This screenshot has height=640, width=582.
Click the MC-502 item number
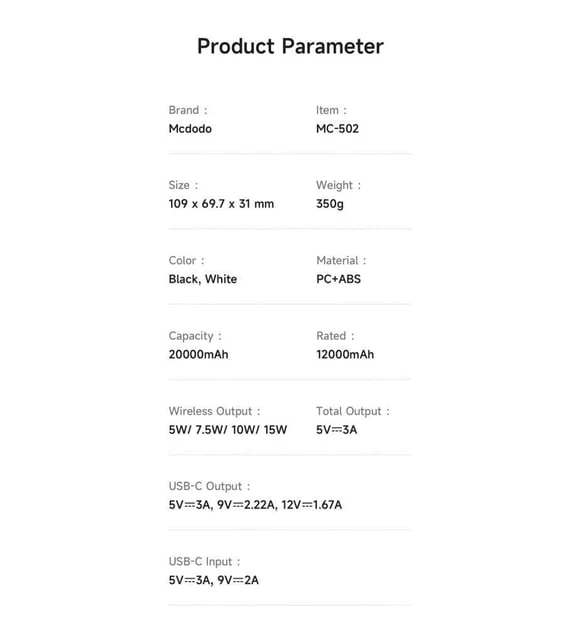tap(337, 129)
